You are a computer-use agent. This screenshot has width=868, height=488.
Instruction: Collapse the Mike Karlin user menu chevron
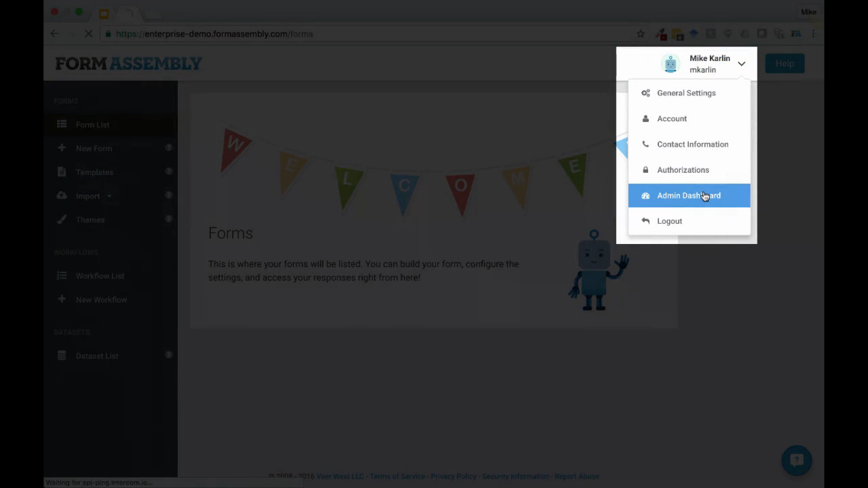(x=742, y=64)
